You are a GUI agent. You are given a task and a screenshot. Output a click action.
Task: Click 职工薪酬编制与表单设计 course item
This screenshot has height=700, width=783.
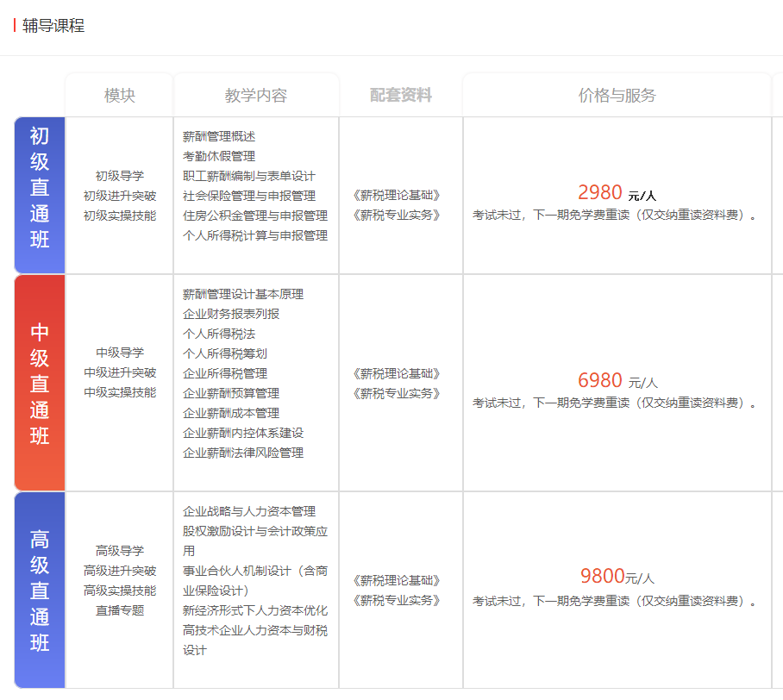[x=248, y=176]
